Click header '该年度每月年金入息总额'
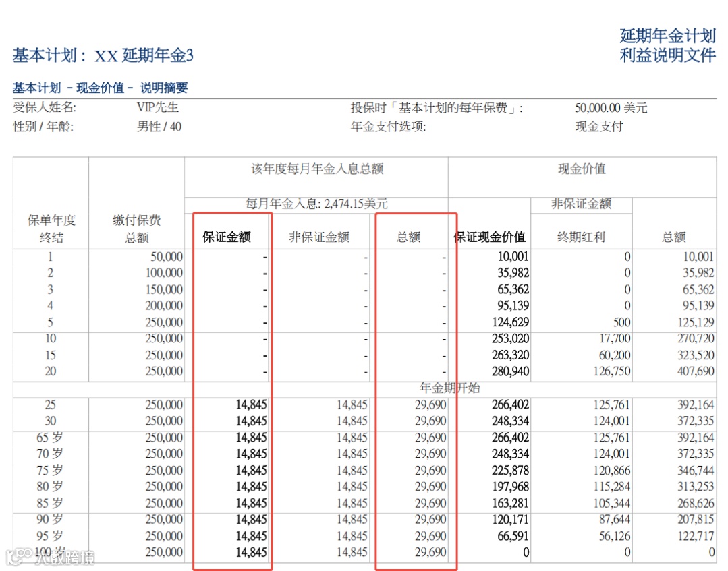This screenshot has height=571, width=728. coord(317,169)
